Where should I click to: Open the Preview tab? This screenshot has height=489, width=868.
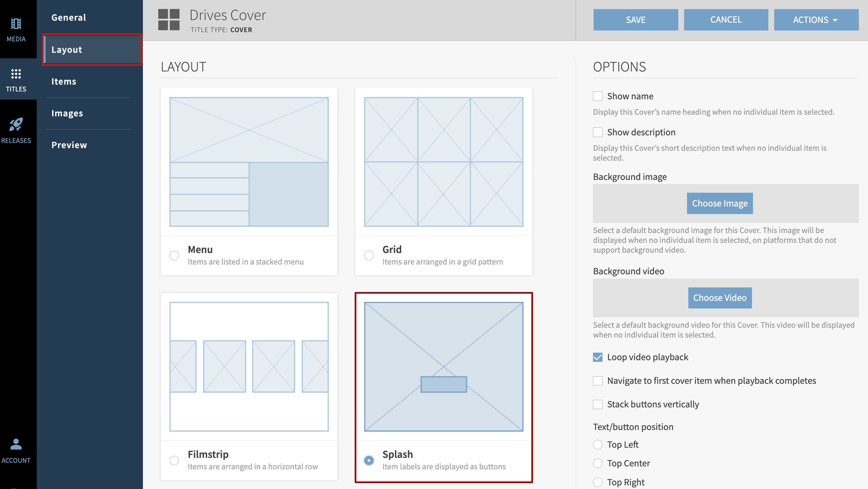69,145
